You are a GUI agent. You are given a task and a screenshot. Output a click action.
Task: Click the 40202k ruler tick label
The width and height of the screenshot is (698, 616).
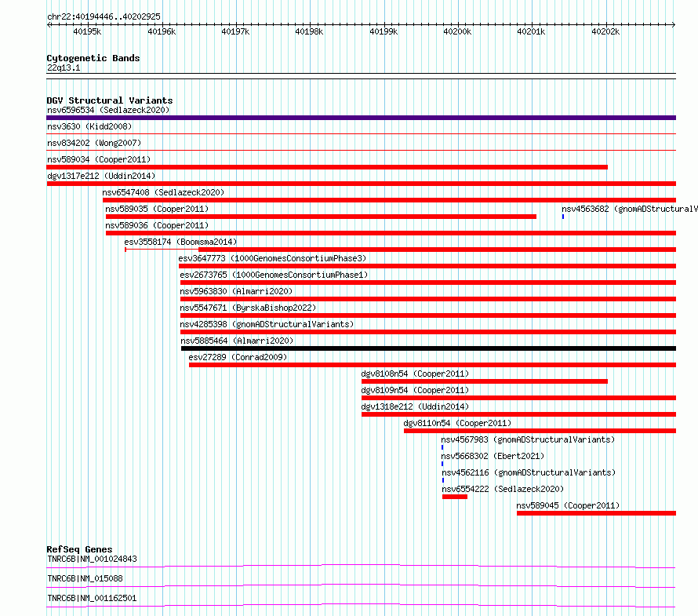click(605, 31)
